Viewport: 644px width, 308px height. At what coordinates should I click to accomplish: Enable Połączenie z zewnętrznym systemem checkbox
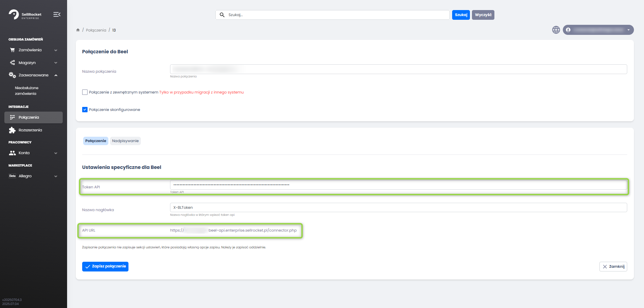point(85,92)
